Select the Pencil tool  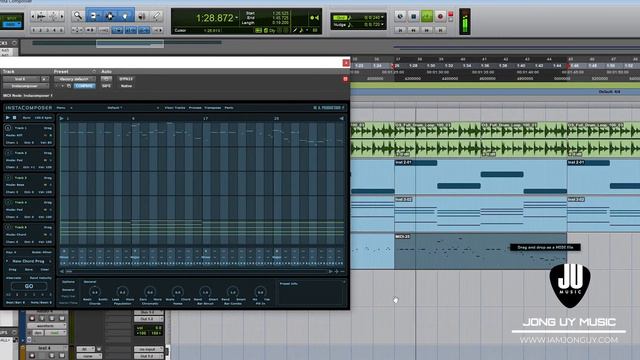coord(157,16)
